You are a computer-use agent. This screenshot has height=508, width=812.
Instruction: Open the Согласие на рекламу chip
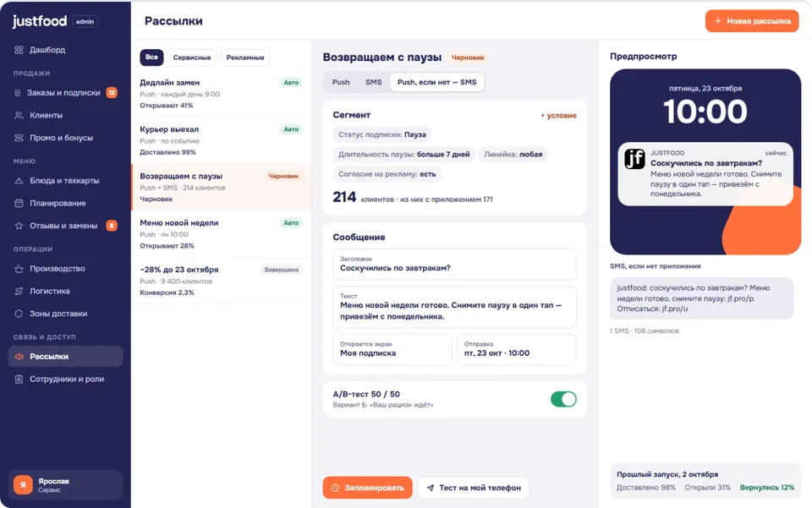point(387,174)
